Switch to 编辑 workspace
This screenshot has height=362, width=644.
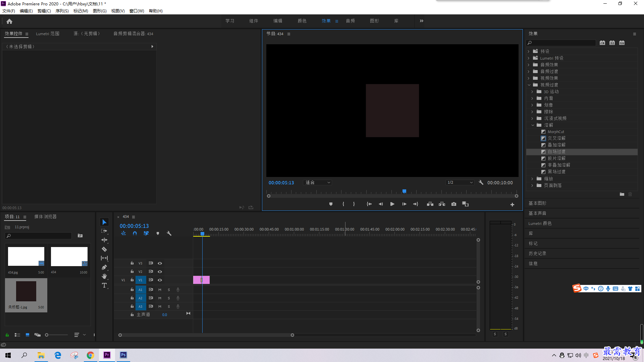(x=278, y=21)
